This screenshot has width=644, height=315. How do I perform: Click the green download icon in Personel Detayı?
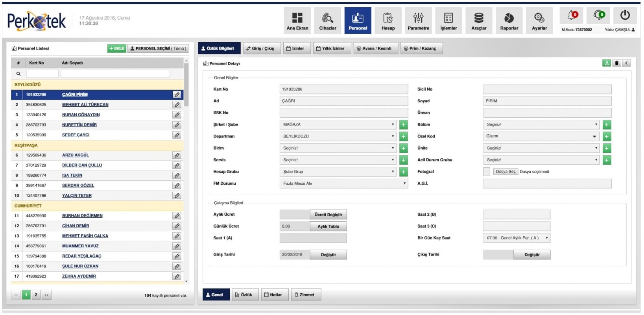tap(606, 63)
